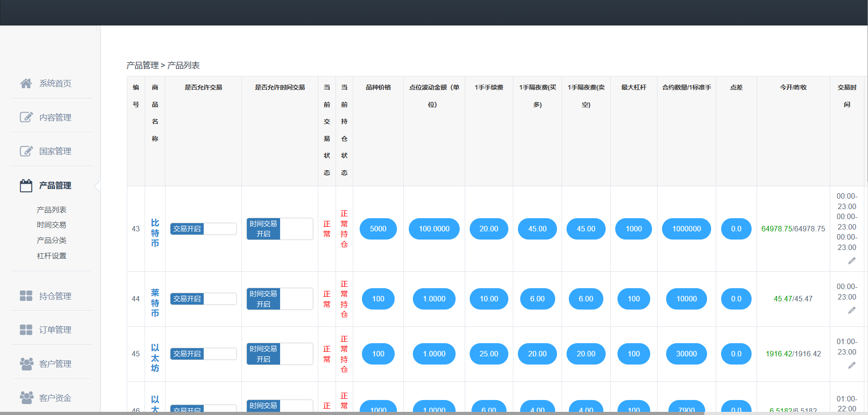Open the 莱特币 product link

(155, 303)
